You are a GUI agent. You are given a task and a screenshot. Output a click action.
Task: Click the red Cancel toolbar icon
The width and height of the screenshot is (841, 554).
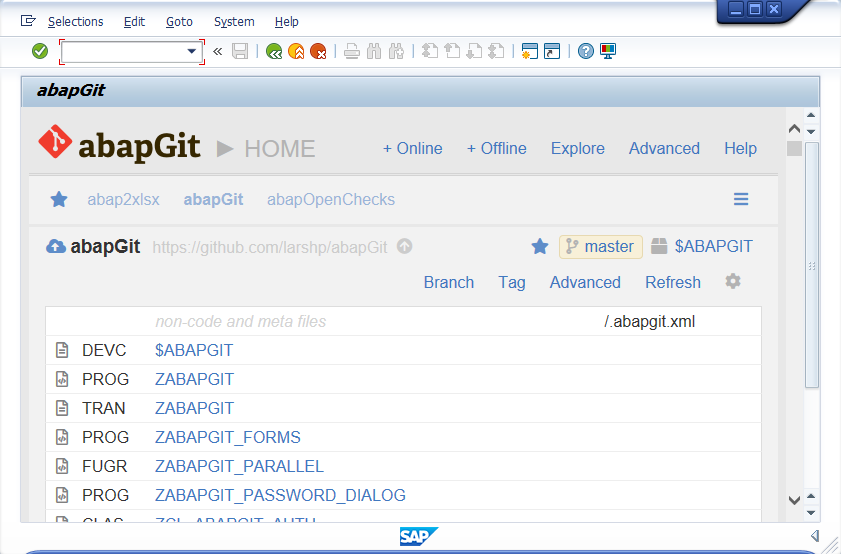coord(318,51)
